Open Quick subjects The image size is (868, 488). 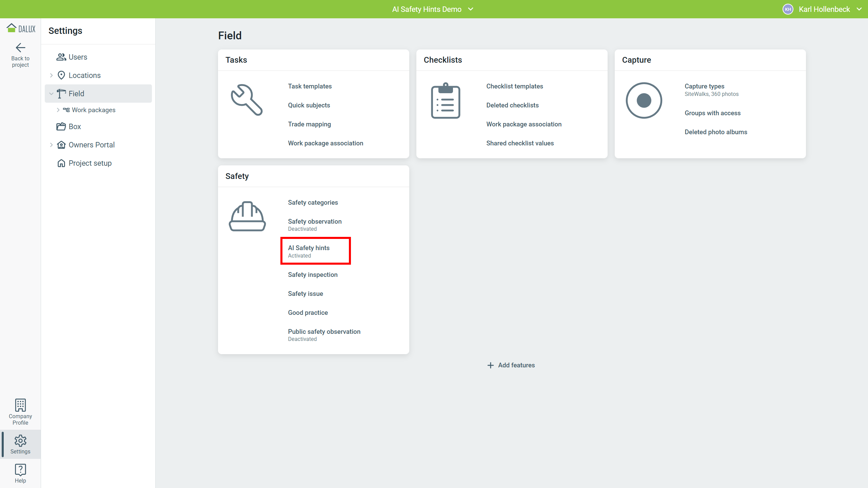coord(309,105)
